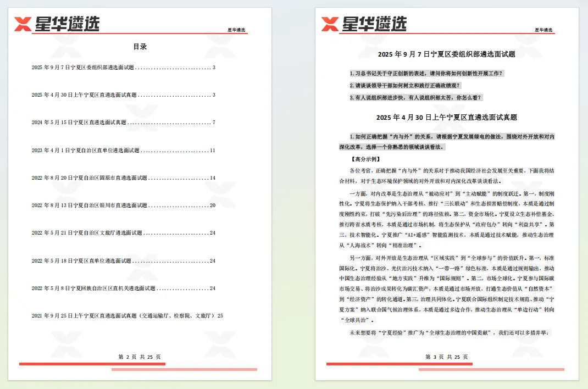Image resolution: width=588 pixels, height=389 pixels.
Task: Click question 3 about 组织部进步快
Action: (x=416, y=97)
